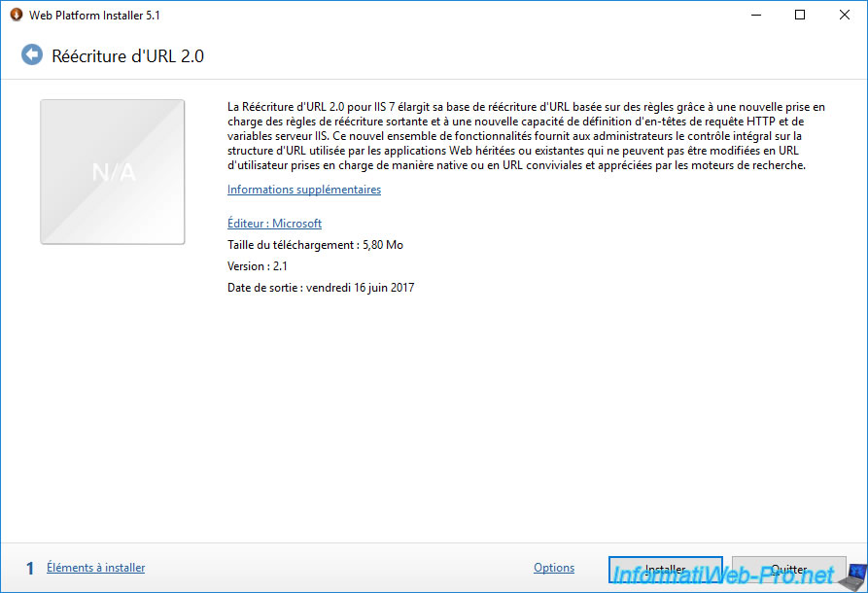Click the N/A product thumbnail image
This screenshot has width=868, height=593.
coord(113,172)
